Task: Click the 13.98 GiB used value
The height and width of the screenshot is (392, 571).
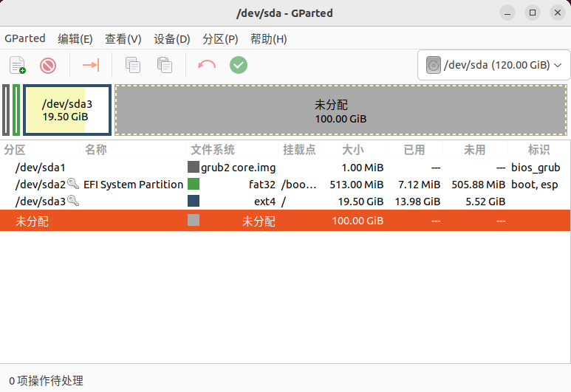Action: 417,202
